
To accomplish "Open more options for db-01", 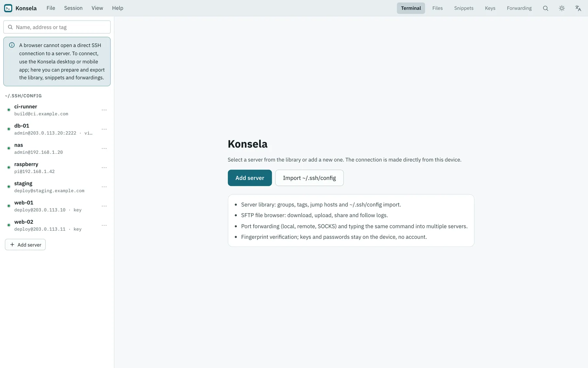I will pyautogui.click(x=104, y=129).
